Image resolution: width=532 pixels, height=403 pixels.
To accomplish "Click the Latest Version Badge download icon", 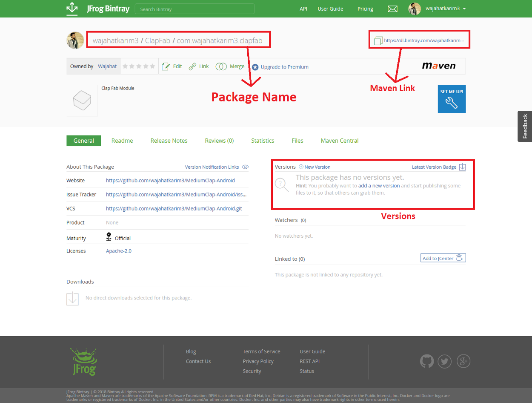I will coord(463,167).
